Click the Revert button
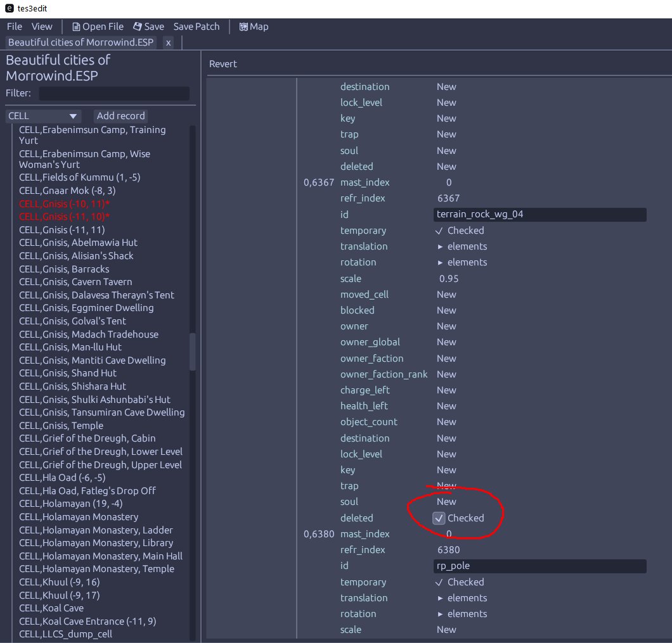Screen dimensions: 672x643 click(x=223, y=64)
